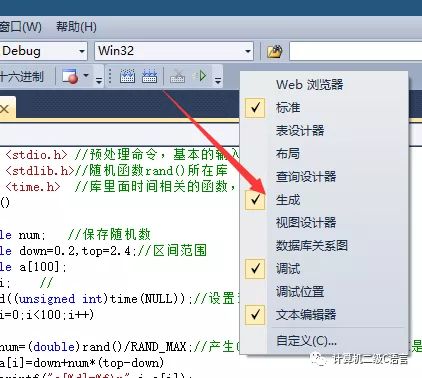Enable the Debug Location toolbar

tap(324, 292)
